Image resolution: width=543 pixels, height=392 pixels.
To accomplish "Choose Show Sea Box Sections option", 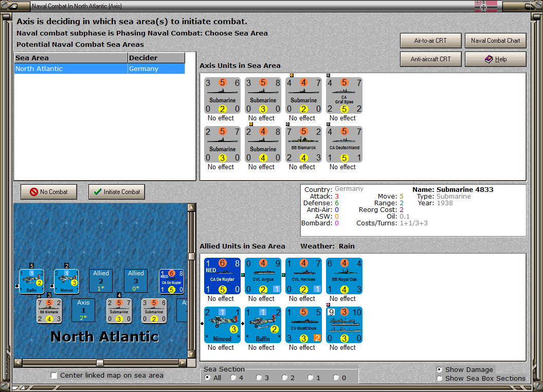I will coord(440,379).
